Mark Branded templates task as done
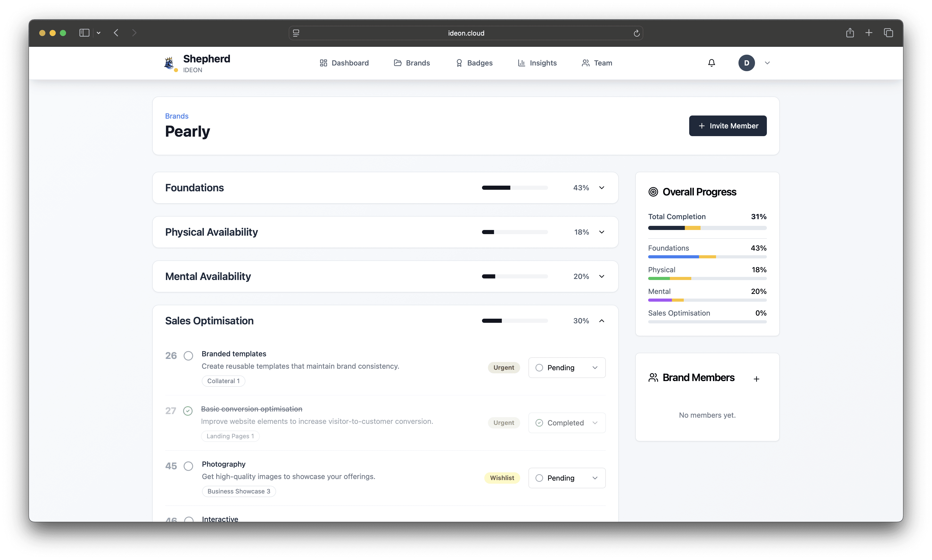The width and height of the screenshot is (932, 560). pos(188,356)
